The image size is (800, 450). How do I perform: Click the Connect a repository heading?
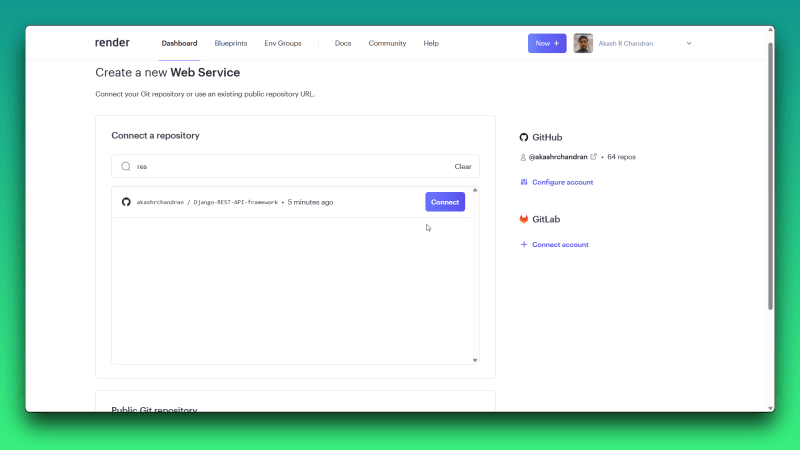click(155, 136)
